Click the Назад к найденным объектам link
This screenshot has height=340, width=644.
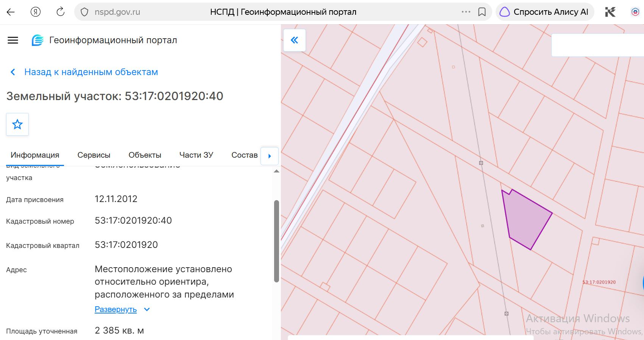[x=91, y=72]
